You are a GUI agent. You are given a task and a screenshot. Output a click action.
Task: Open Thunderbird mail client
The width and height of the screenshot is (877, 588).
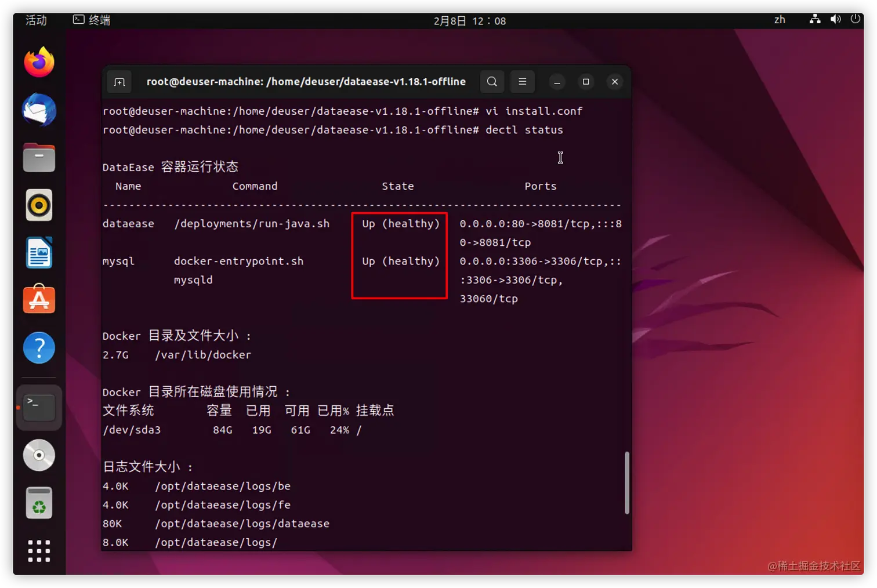click(x=38, y=110)
